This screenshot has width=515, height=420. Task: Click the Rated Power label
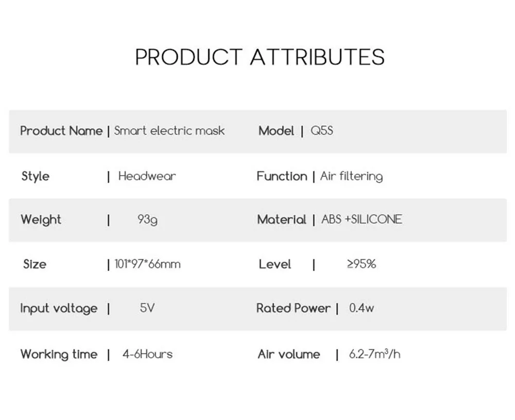pyautogui.click(x=294, y=308)
